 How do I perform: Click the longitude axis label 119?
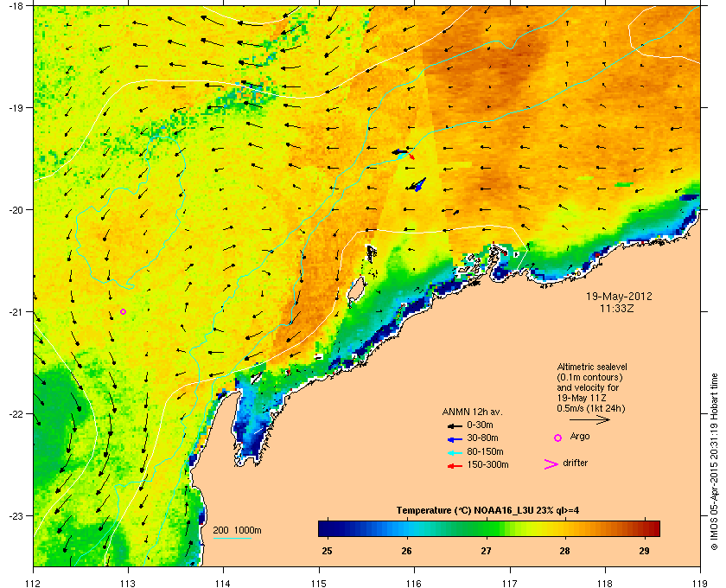click(701, 583)
